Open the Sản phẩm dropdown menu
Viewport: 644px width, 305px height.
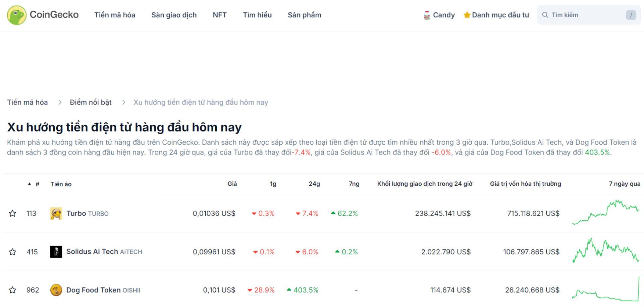click(304, 15)
